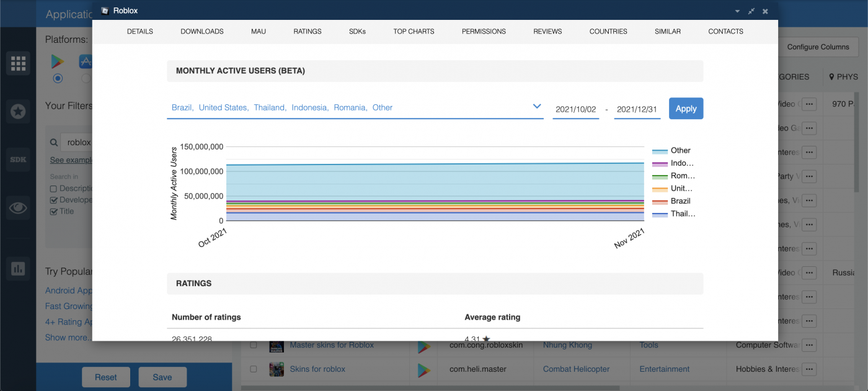Image resolution: width=868 pixels, height=391 pixels.
Task: Click the Apply button
Action: (686, 109)
